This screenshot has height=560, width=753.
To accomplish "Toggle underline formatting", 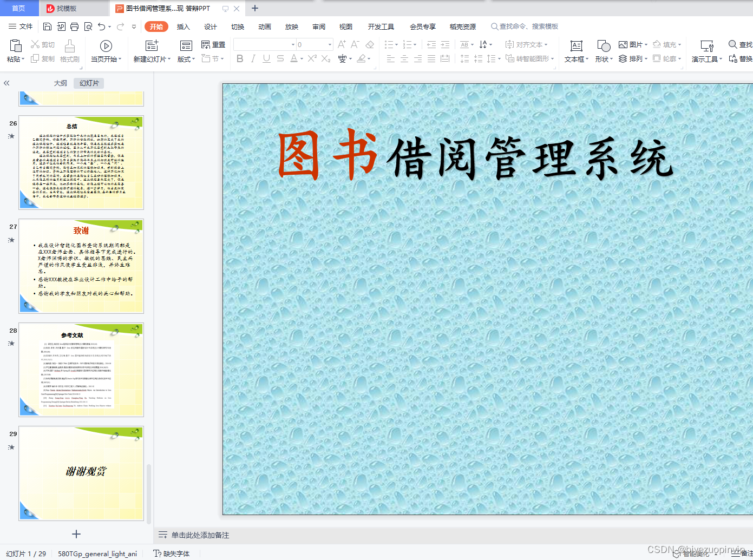I will [x=266, y=59].
